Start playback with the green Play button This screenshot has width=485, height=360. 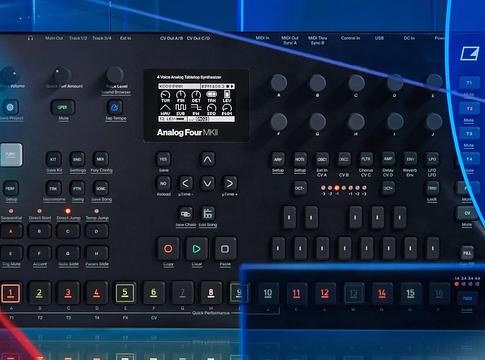196,249
